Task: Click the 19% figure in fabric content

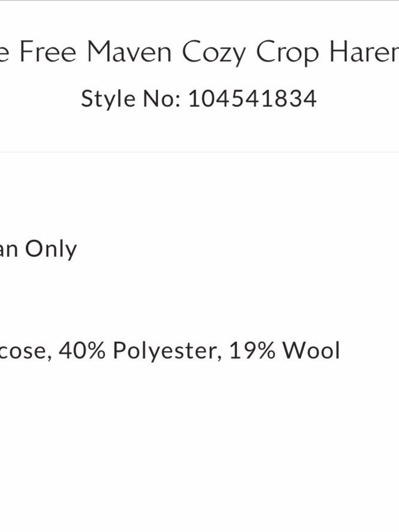Action: [x=252, y=350]
